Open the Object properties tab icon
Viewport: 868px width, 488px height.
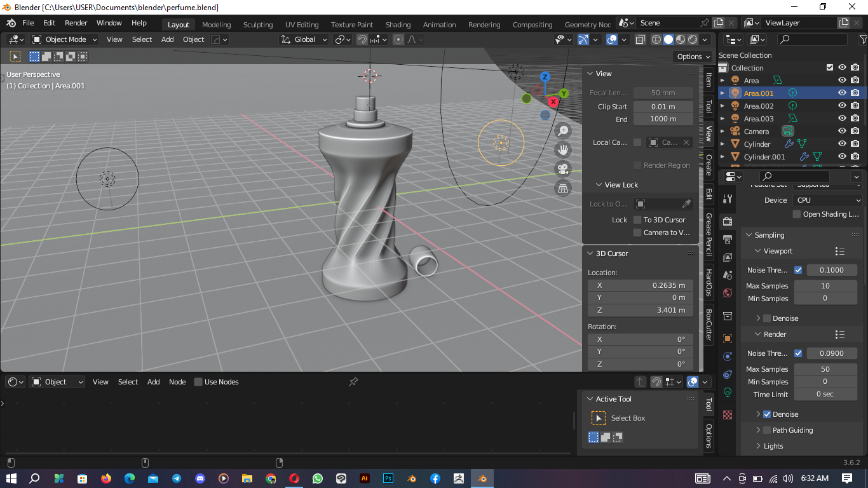tap(728, 338)
